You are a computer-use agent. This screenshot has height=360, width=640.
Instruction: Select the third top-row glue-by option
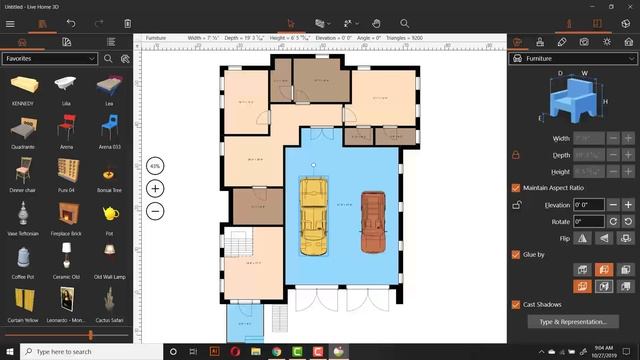click(625, 269)
